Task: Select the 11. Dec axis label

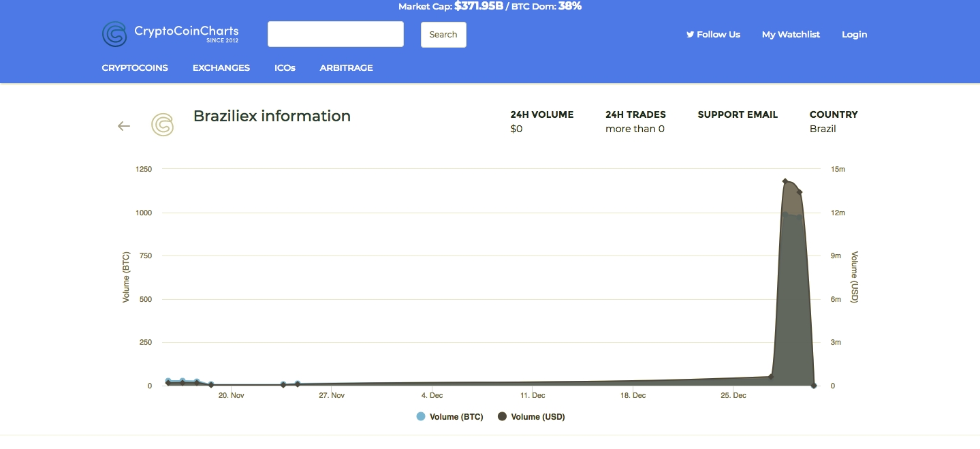Action: (x=533, y=395)
